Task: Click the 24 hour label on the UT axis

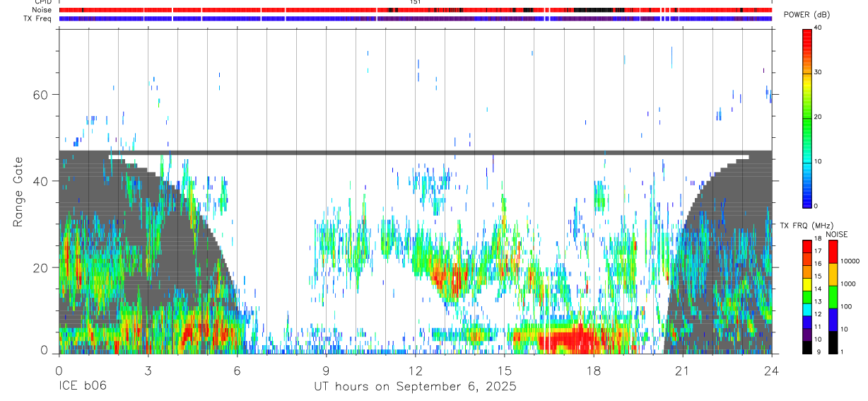Action: tap(772, 371)
